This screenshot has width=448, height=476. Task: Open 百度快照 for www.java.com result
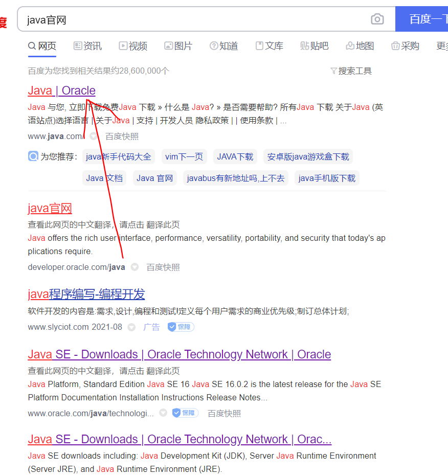click(x=122, y=137)
